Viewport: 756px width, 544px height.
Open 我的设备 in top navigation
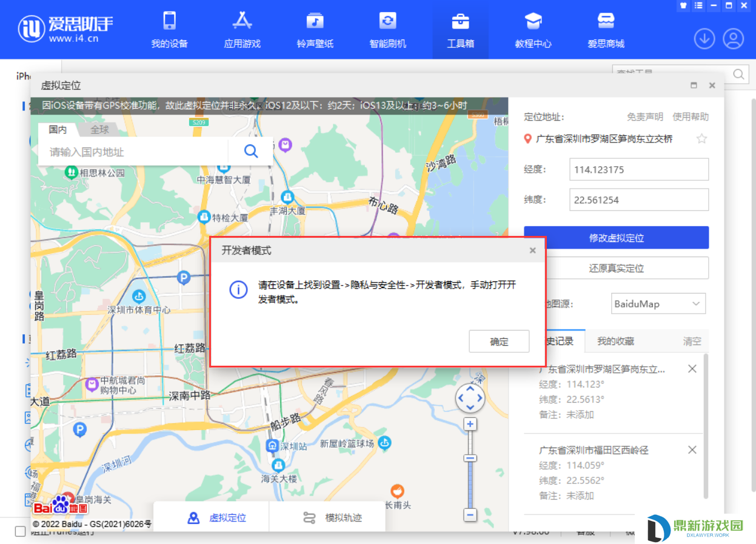(x=169, y=30)
